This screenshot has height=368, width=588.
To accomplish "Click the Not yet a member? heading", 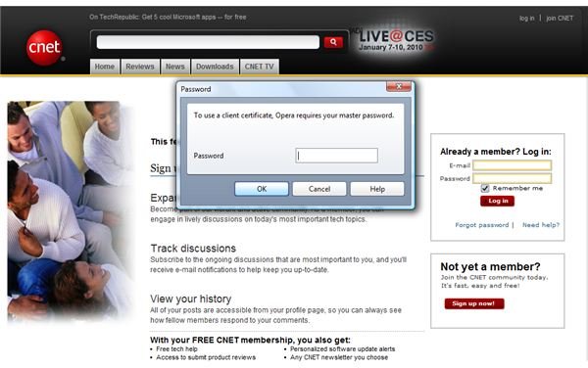I will pos(491,266).
